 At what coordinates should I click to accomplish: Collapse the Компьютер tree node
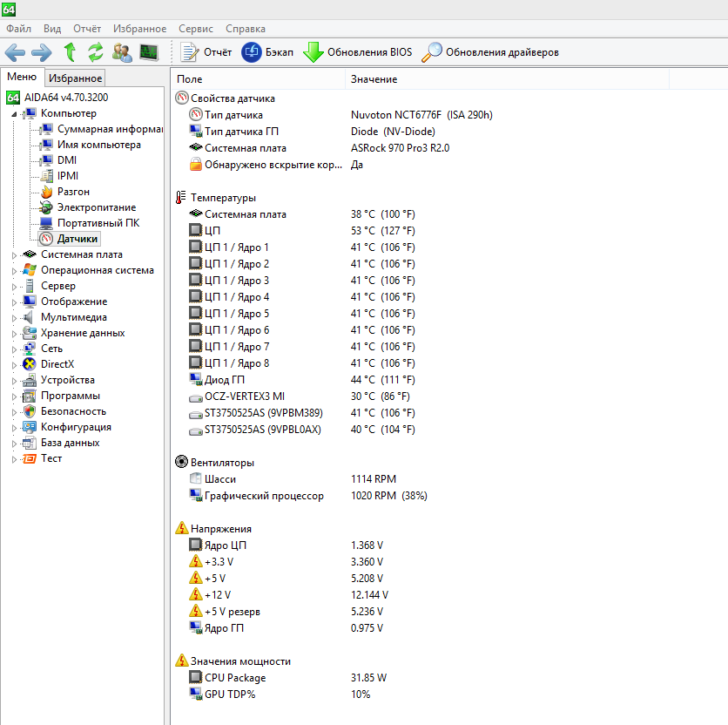tap(14, 114)
